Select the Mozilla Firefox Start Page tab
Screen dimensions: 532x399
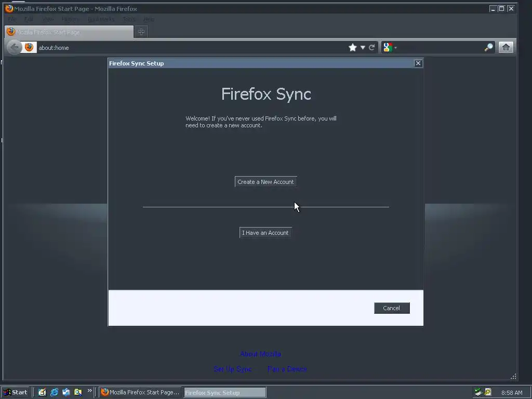coord(69,32)
